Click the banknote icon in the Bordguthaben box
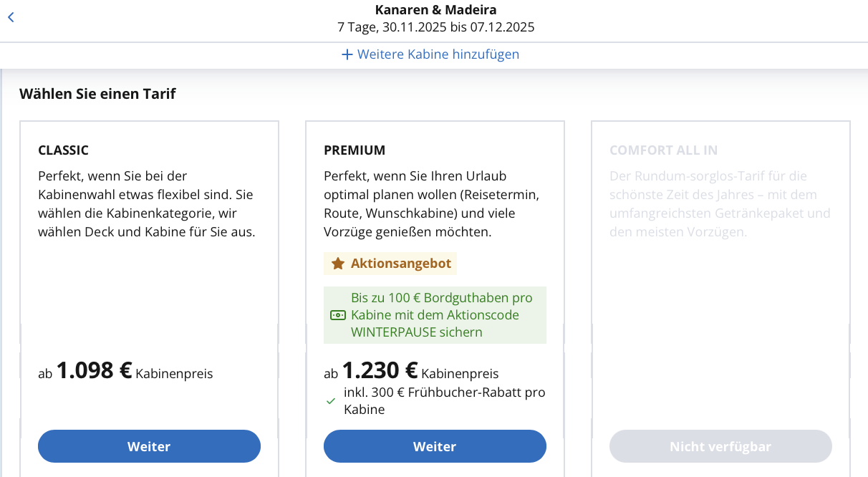The height and width of the screenshot is (477, 868). tap(337, 315)
